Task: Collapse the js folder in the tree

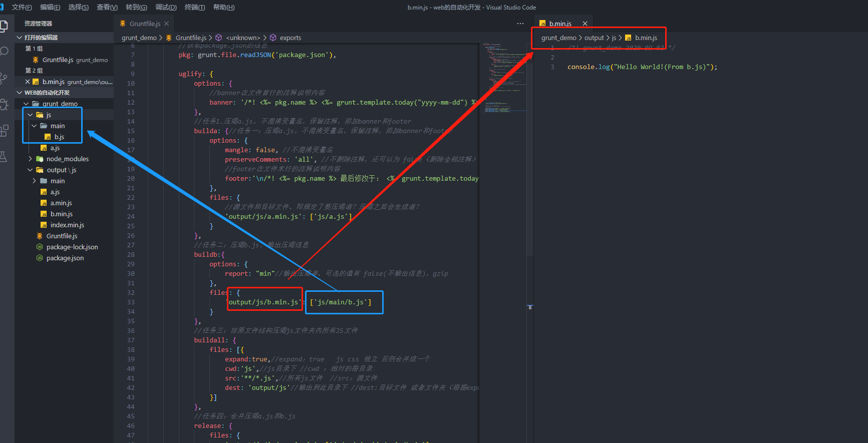Action: (30, 115)
